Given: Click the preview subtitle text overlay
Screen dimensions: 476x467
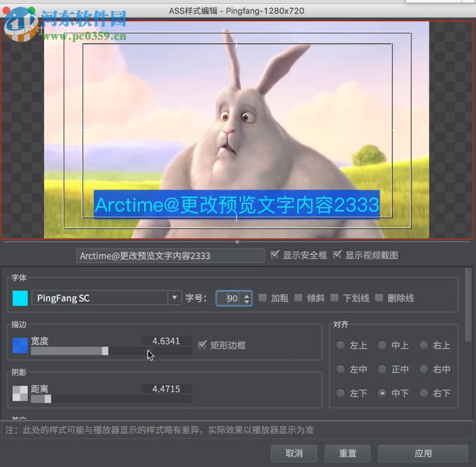Looking at the screenshot, I should coord(237,204).
